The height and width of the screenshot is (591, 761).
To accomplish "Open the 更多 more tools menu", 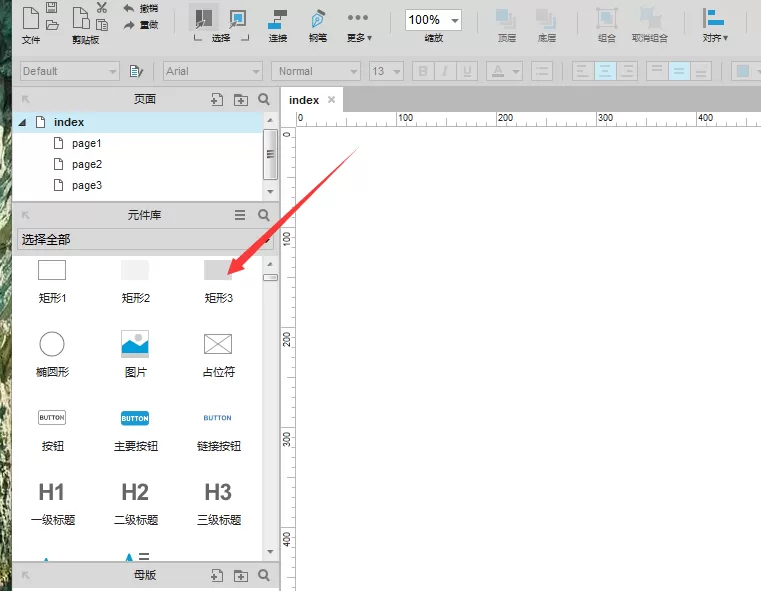I will click(x=359, y=26).
